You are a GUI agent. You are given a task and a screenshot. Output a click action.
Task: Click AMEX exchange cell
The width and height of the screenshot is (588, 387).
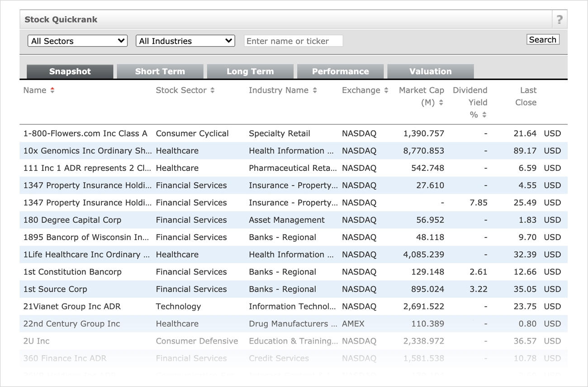point(353,324)
